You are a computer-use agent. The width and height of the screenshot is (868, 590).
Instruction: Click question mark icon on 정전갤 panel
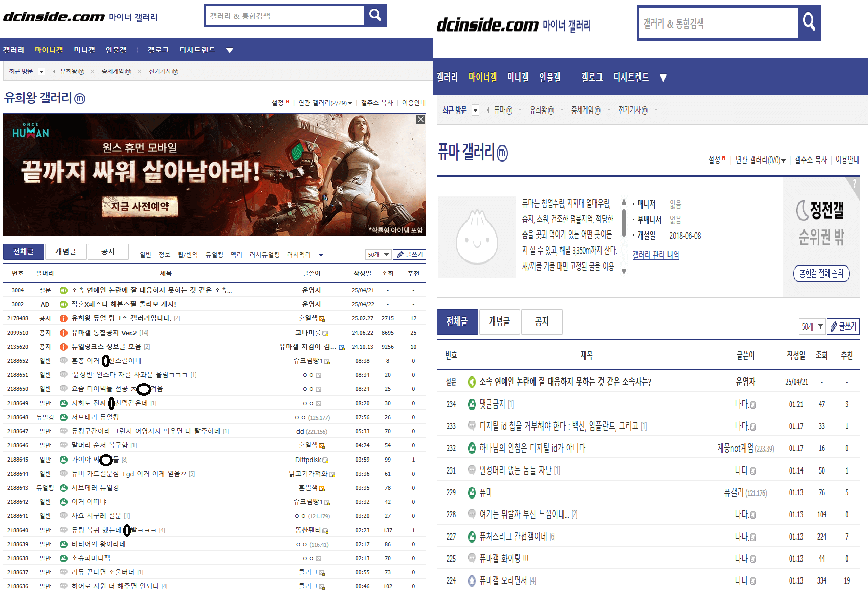854,184
